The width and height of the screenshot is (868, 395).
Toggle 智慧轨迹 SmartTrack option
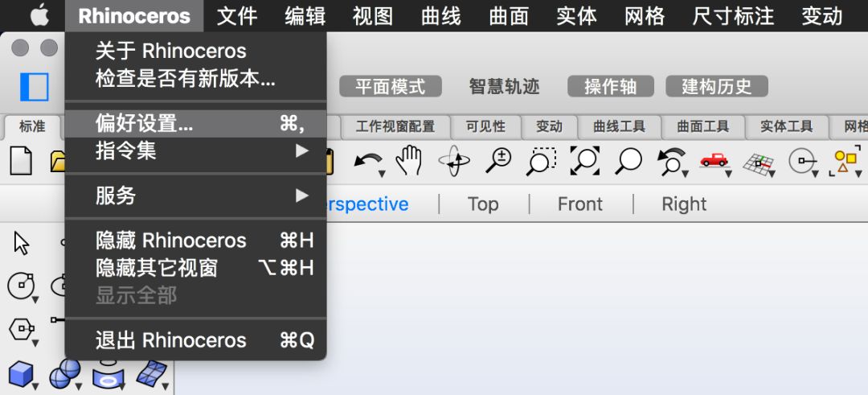(504, 87)
